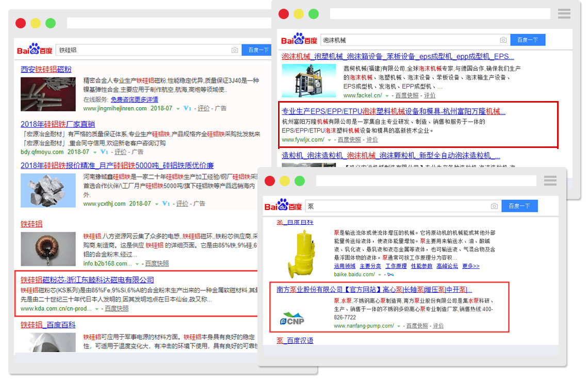This screenshot has height=383, width=588.
Task: Expand the arrow next to www.fywljx.com
Action: [329, 140]
